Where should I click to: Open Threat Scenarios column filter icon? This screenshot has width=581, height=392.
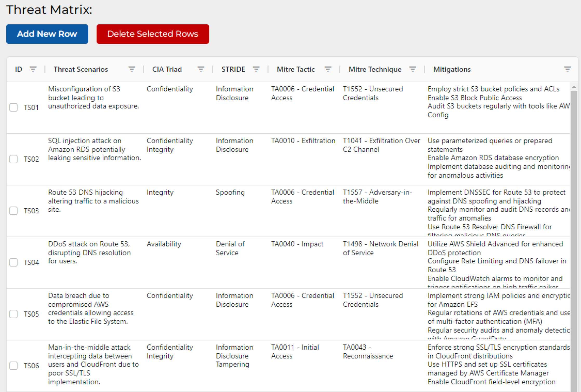click(x=131, y=69)
